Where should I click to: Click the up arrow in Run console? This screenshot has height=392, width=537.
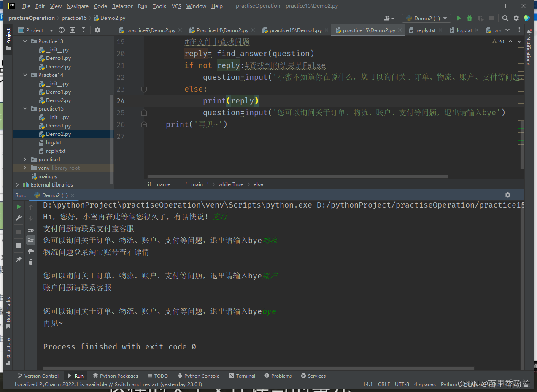tap(31, 207)
